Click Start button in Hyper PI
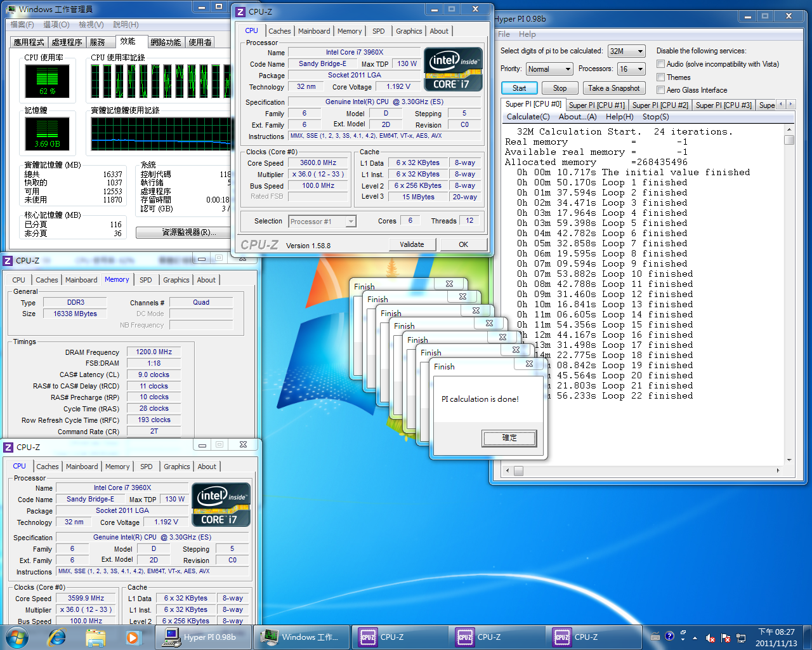This screenshot has height=650, width=812. 519,88
